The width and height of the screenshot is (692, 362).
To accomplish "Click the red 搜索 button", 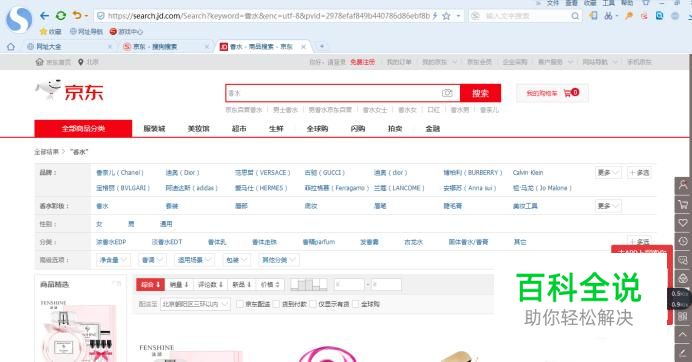I will (x=480, y=93).
